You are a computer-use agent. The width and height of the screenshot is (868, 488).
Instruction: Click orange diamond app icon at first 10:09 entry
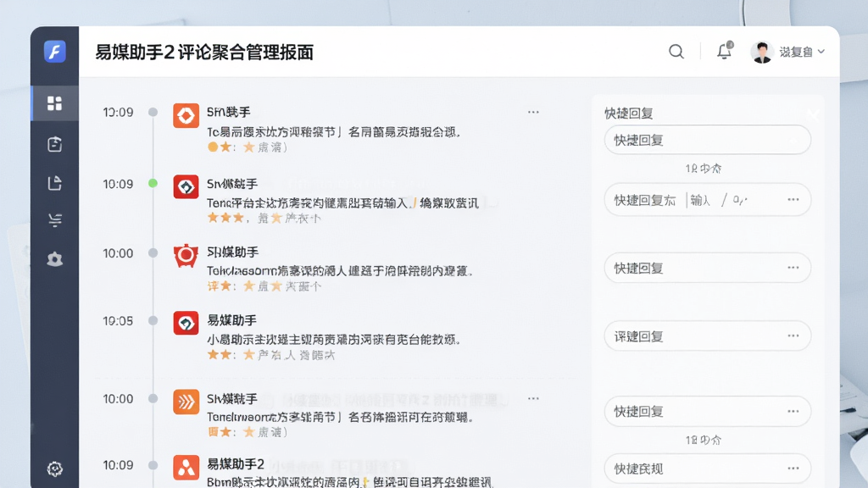[186, 115]
